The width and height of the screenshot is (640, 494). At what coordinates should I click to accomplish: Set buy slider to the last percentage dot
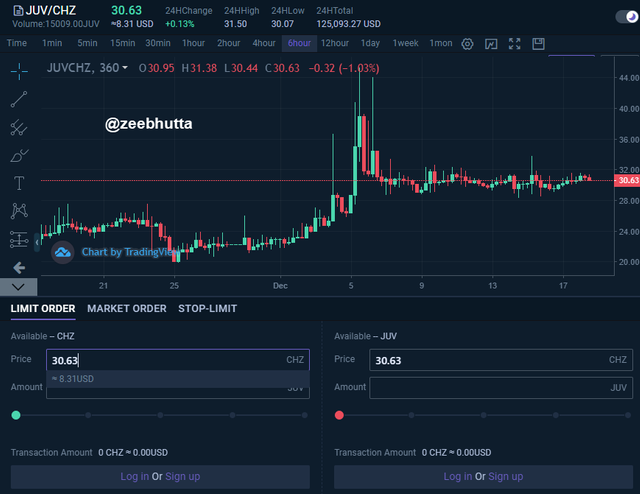tap(304, 415)
